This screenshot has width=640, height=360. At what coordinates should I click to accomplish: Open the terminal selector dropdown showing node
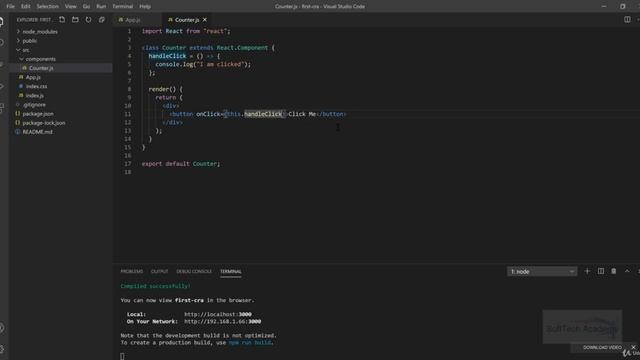click(x=542, y=271)
